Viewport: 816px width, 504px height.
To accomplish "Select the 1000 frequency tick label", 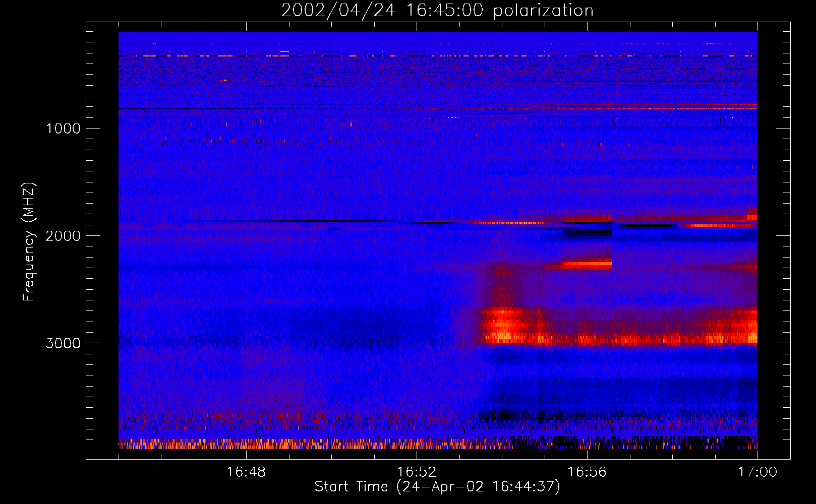I will coord(63,129).
